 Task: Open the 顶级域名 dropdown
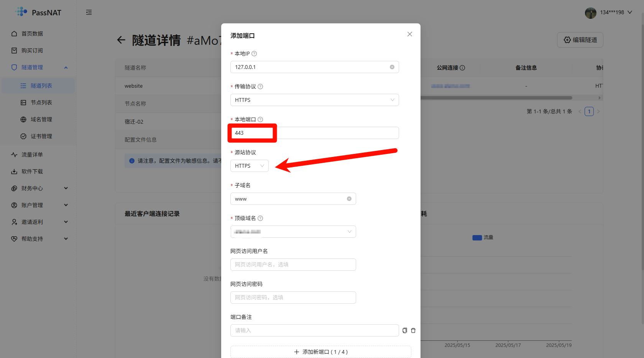[293, 232]
